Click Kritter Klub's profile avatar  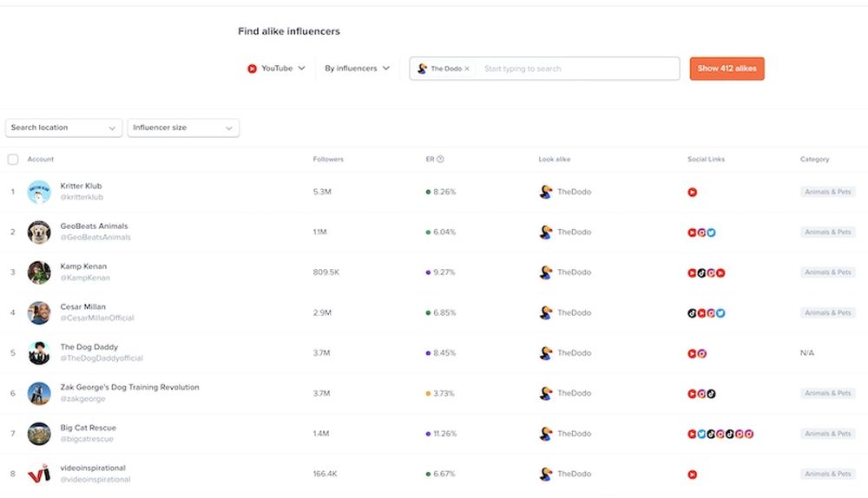point(39,192)
